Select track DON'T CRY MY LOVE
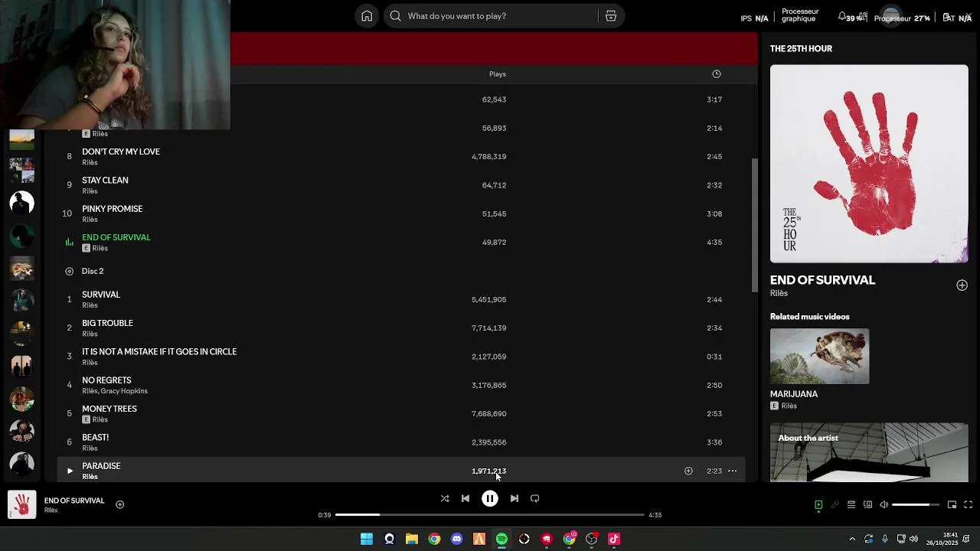Viewport: 980px width, 551px height. (x=402, y=156)
